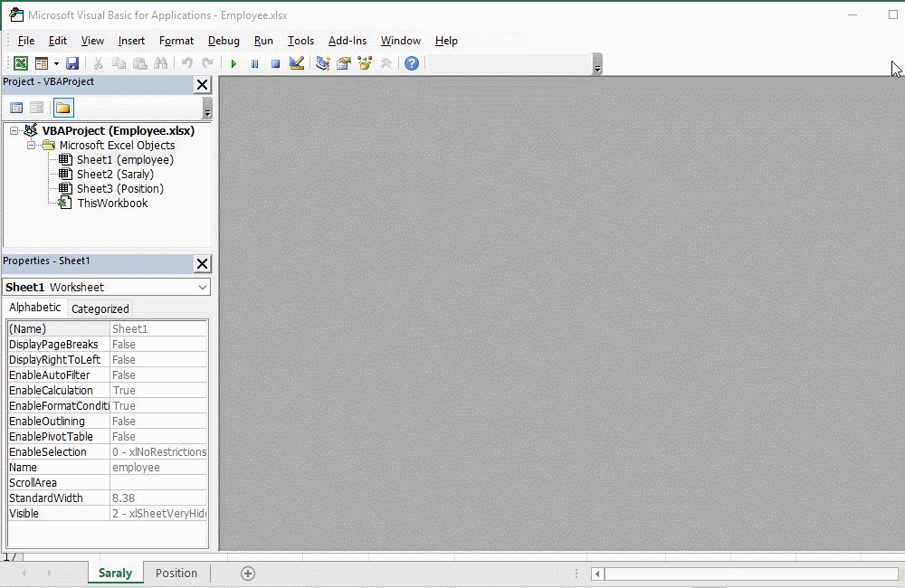Close the Properties - Sheet1 panel
The width and height of the screenshot is (905, 588).
(202, 264)
